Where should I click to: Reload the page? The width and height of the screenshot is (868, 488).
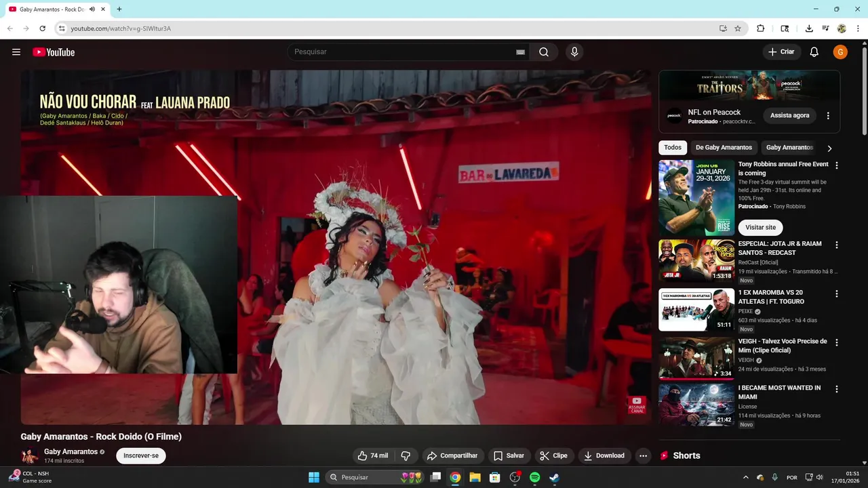click(x=42, y=28)
